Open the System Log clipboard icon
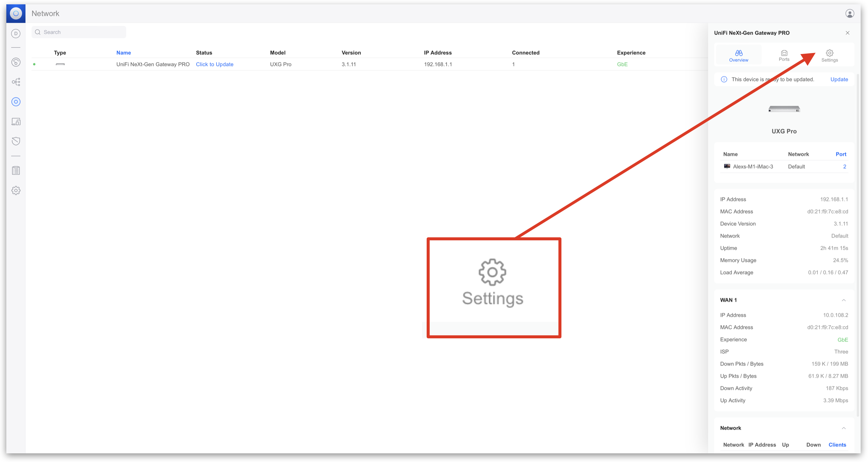868x462 pixels. [x=16, y=170]
